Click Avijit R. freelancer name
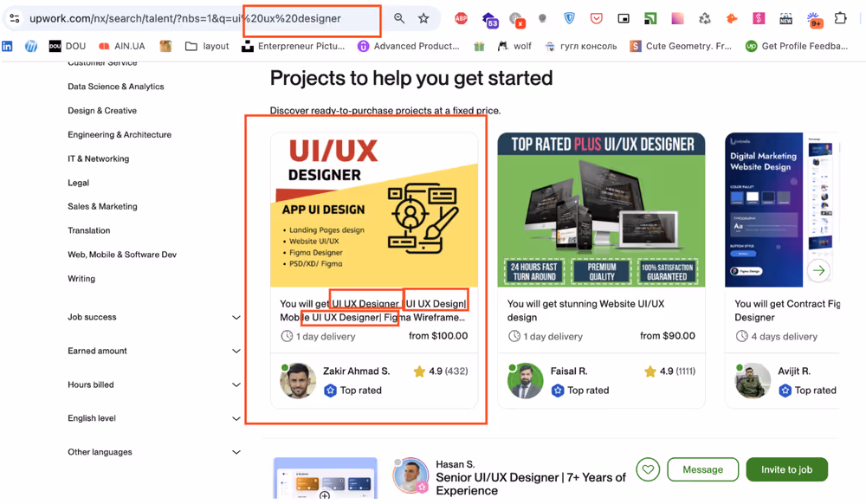Image resolution: width=866 pixels, height=504 pixels. [x=794, y=371]
